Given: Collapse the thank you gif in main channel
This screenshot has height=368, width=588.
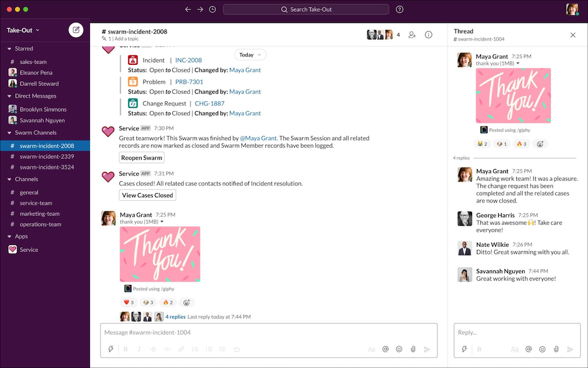Looking at the screenshot, I should (x=162, y=222).
